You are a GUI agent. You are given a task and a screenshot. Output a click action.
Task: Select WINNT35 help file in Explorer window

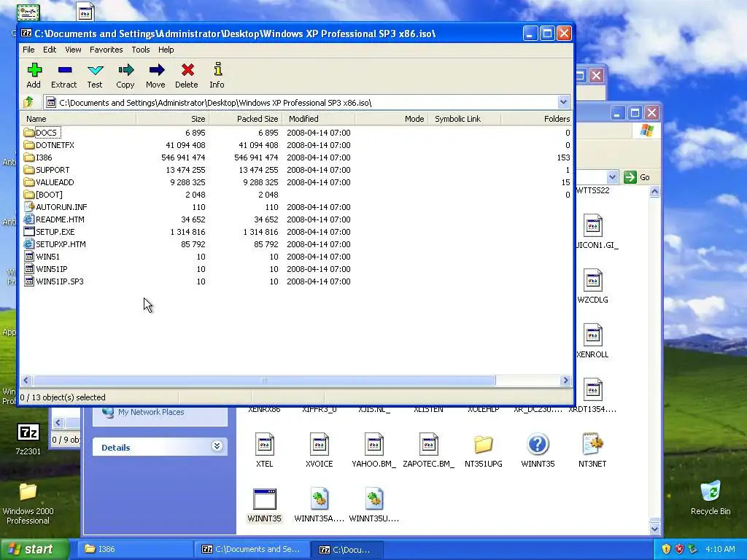tap(538, 451)
